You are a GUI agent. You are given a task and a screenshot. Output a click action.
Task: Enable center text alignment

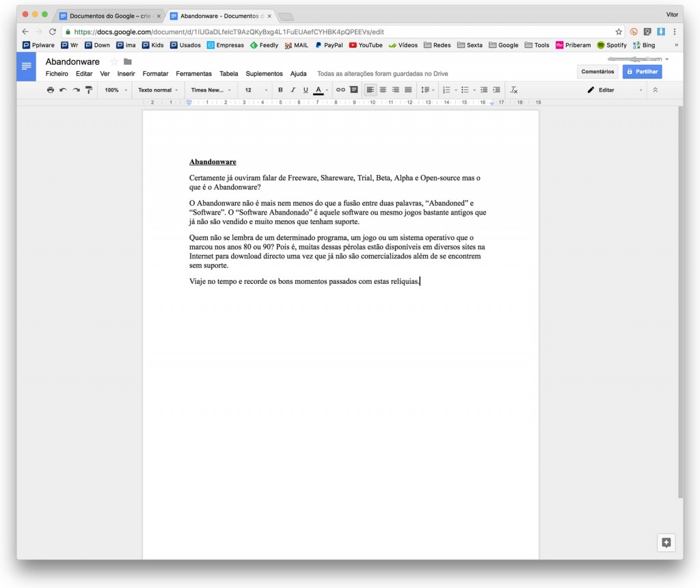coord(383,90)
